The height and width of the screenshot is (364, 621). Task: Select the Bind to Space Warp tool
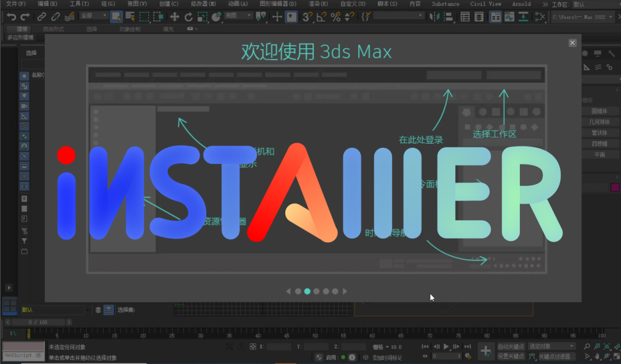coord(70,17)
